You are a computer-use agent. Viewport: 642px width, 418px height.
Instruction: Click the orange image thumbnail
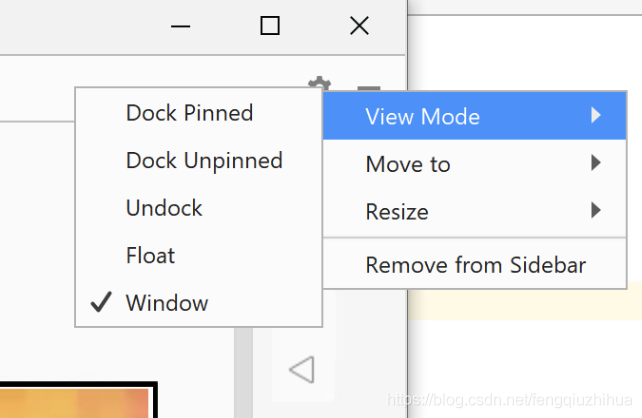click(x=73, y=402)
